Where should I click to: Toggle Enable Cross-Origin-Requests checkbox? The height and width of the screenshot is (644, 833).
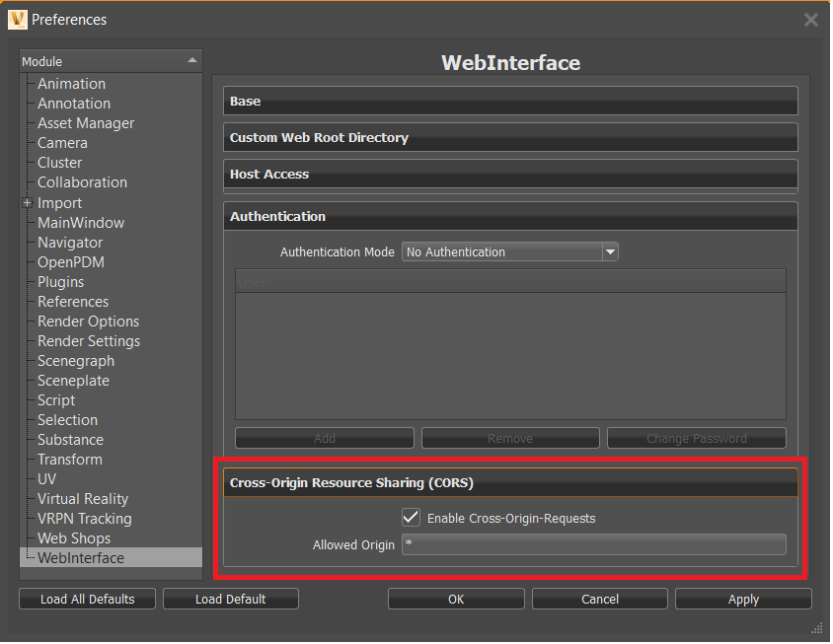[x=412, y=518]
